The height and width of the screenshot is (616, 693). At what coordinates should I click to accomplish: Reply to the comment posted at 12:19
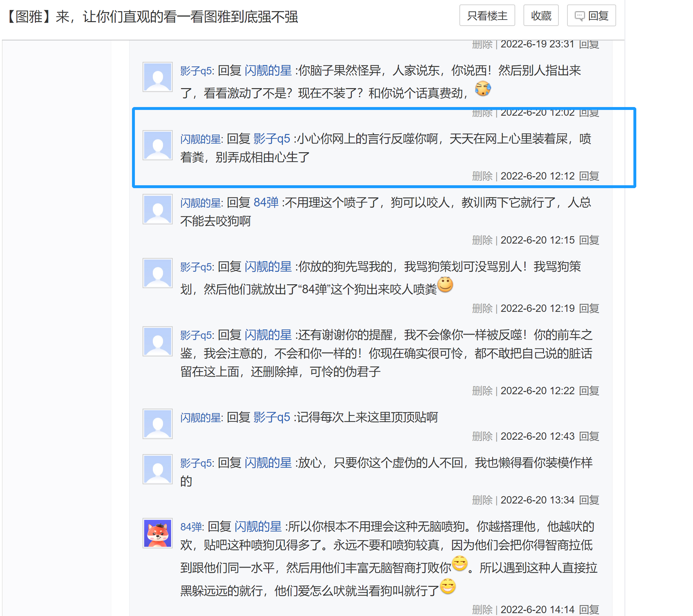click(589, 308)
